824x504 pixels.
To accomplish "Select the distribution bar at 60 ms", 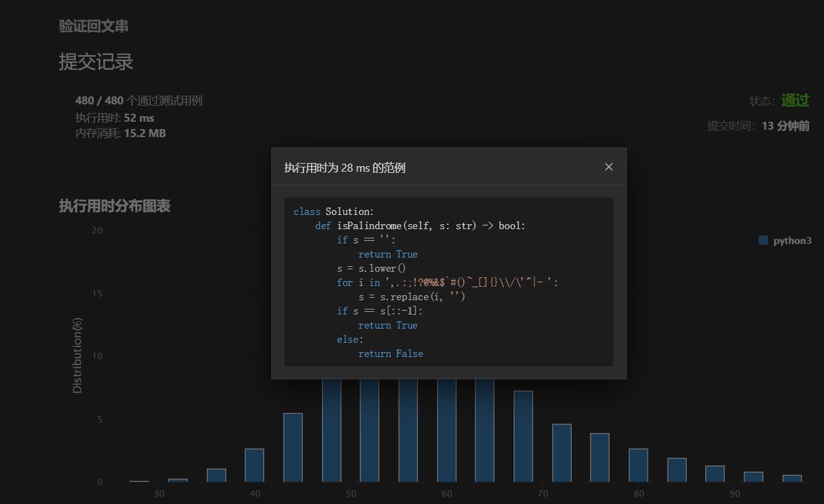I will (x=447, y=430).
